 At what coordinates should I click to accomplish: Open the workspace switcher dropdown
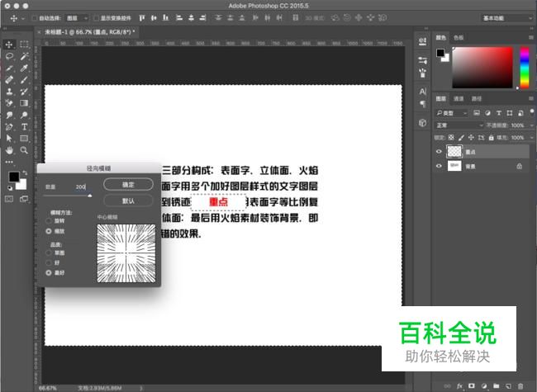507,18
